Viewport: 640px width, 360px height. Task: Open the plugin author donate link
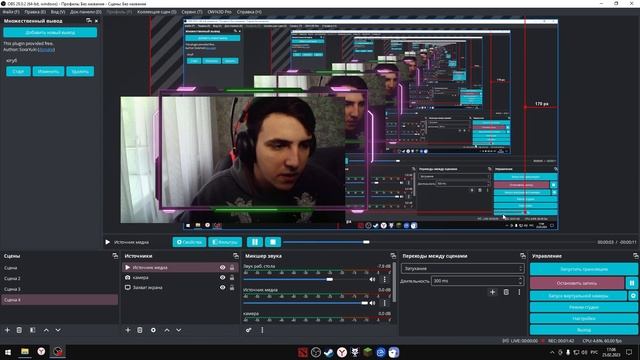click(x=46, y=49)
